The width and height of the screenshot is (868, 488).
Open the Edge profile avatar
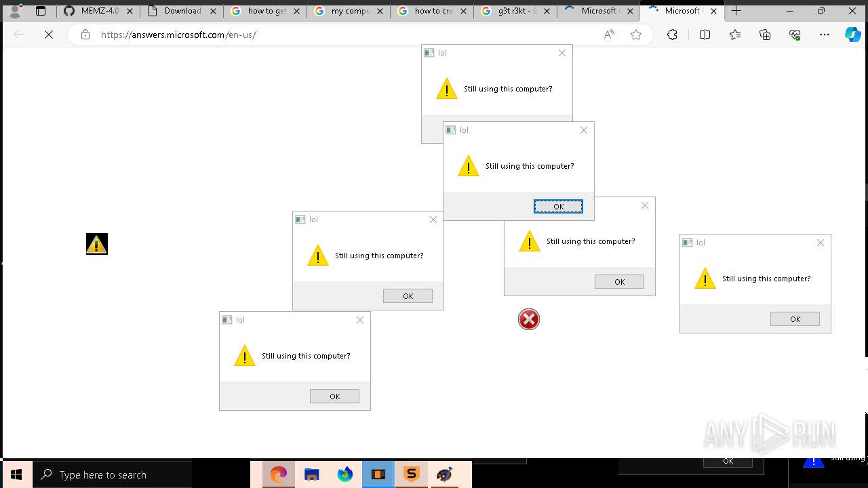point(15,11)
